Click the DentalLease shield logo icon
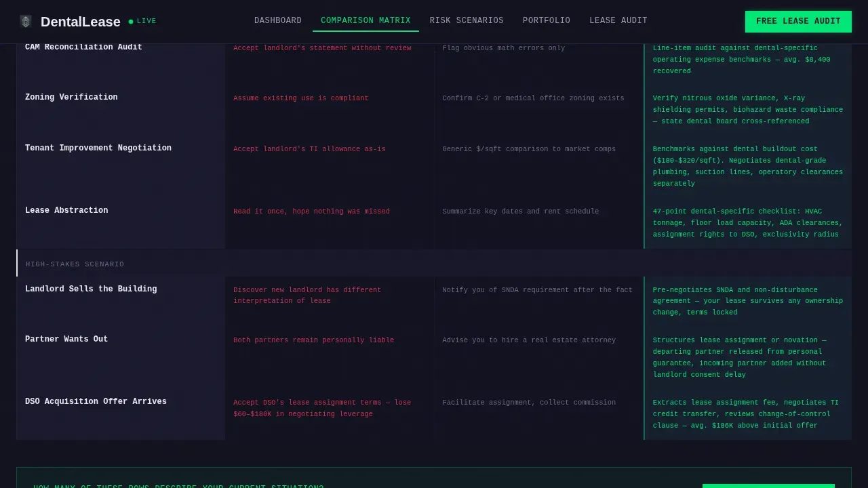Image resolution: width=868 pixels, height=488 pixels. pyautogui.click(x=26, y=22)
